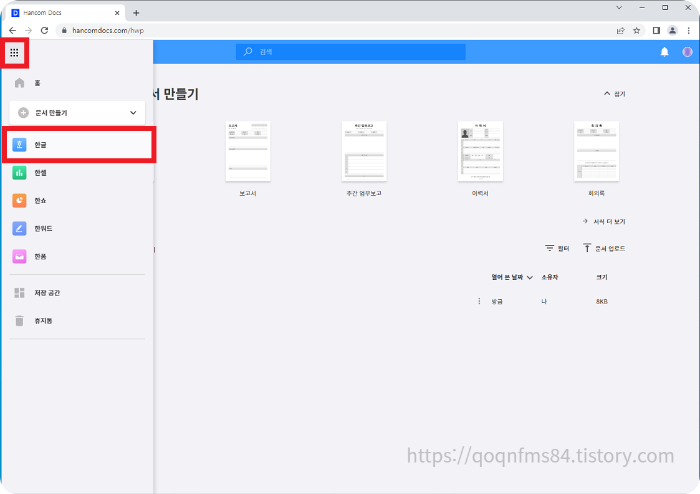Click the 방금 date cell
700x494 pixels.
coord(497,302)
